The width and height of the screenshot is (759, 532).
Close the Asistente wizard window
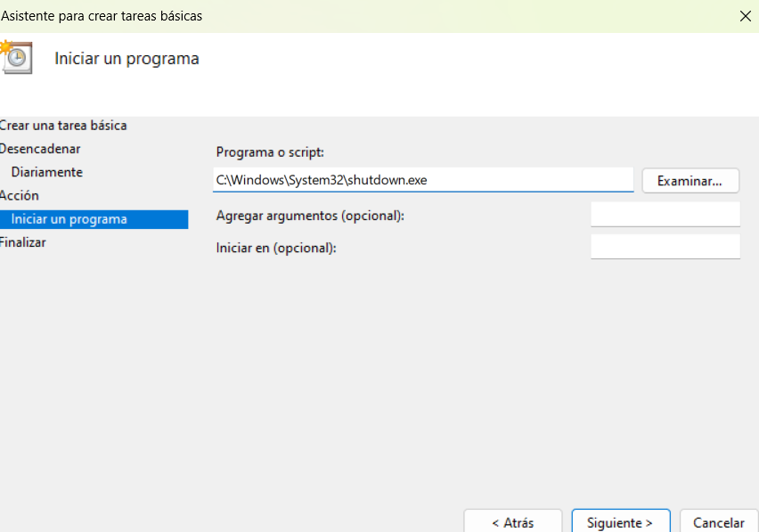tap(744, 15)
